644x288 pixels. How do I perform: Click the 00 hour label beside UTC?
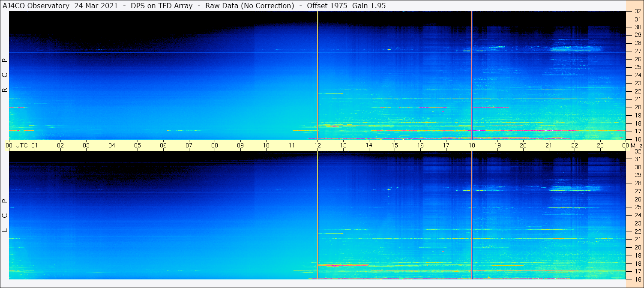pyautogui.click(x=9, y=145)
